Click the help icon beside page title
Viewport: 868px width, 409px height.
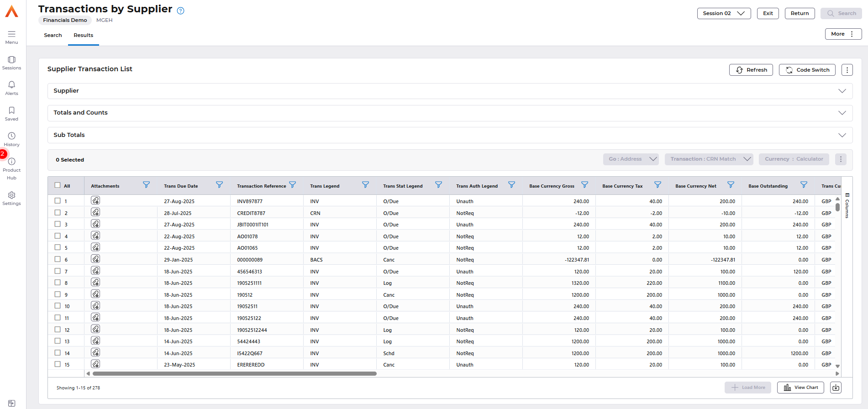[180, 11]
